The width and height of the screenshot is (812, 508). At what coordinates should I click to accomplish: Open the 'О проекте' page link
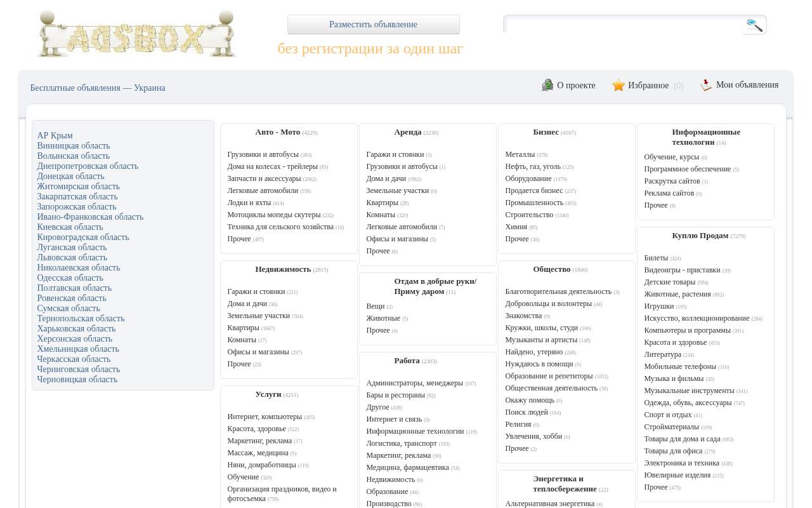(x=576, y=85)
